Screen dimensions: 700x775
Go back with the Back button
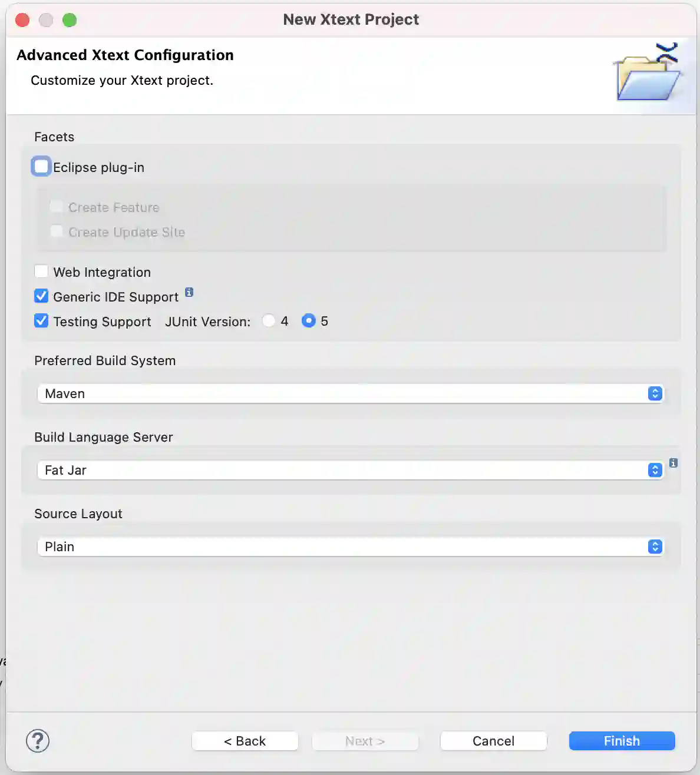coord(245,741)
